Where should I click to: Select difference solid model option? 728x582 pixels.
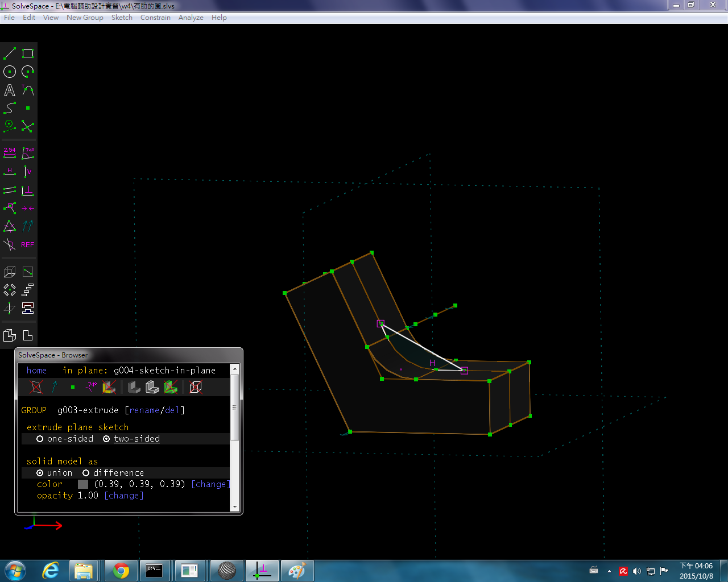113,473
